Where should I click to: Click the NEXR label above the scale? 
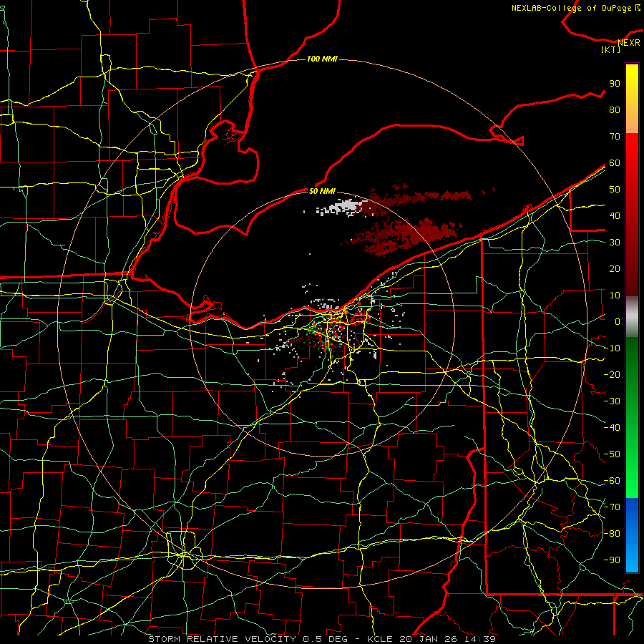[629, 42]
